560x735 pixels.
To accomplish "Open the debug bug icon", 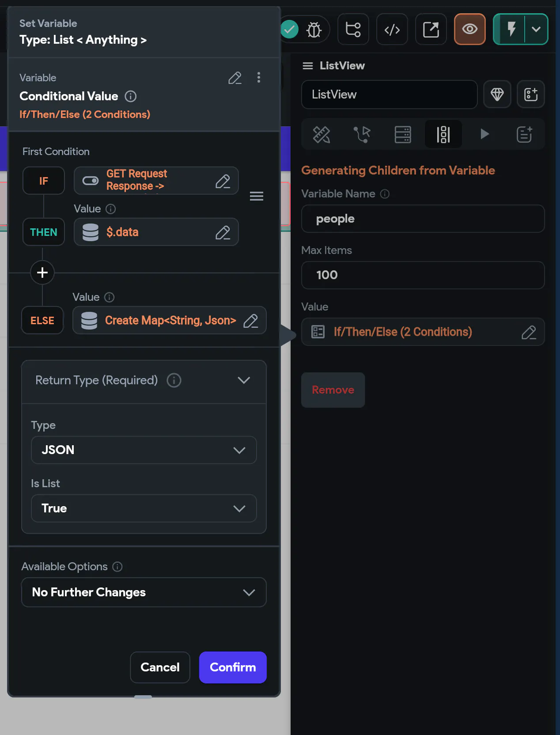I will [x=314, y=30].
